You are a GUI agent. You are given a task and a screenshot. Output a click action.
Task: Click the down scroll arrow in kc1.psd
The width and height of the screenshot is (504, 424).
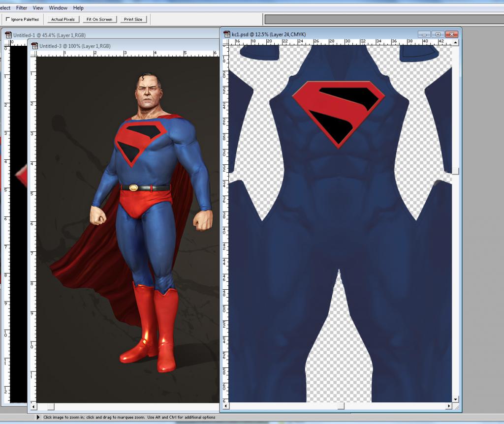pyautogui.click(x=455, y=399)
